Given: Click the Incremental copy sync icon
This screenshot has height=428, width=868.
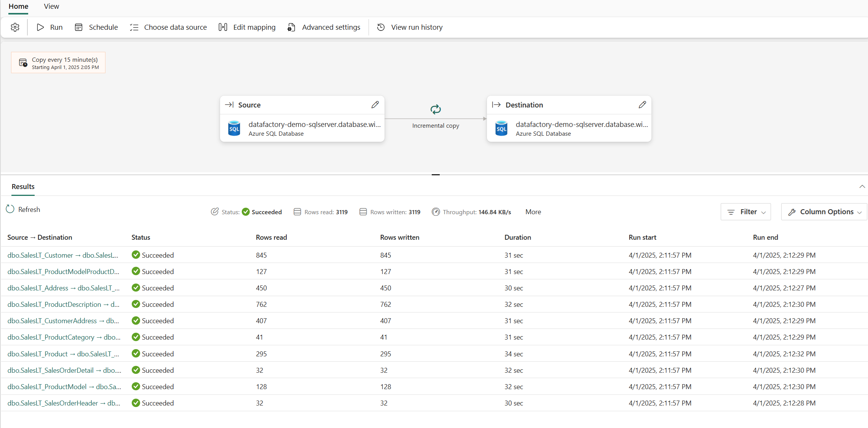Looking at the screenshot, I should (x=436, y=109).
